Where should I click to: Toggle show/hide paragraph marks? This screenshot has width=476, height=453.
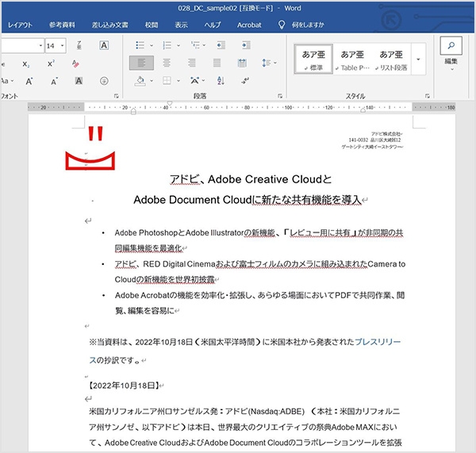245,80
